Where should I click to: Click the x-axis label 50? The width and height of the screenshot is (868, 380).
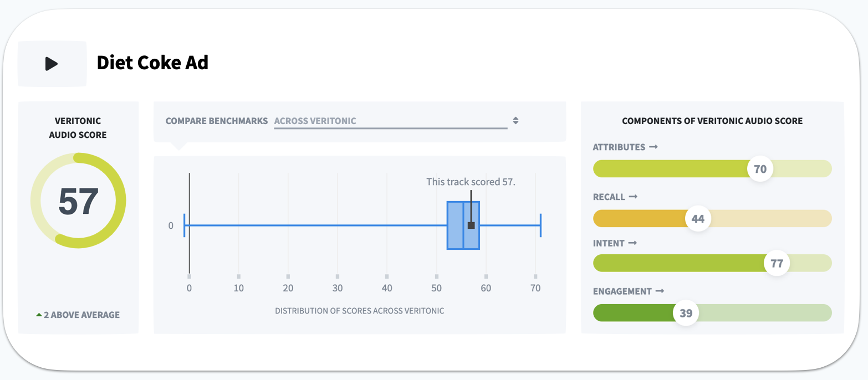436,288
